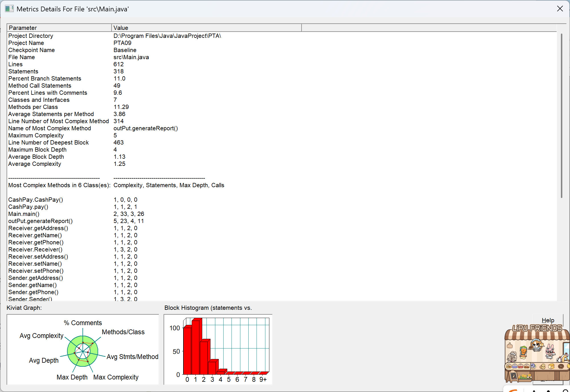Click the chocolate donut on the counter
Viewport: 570px width, 392px height.
561,366
